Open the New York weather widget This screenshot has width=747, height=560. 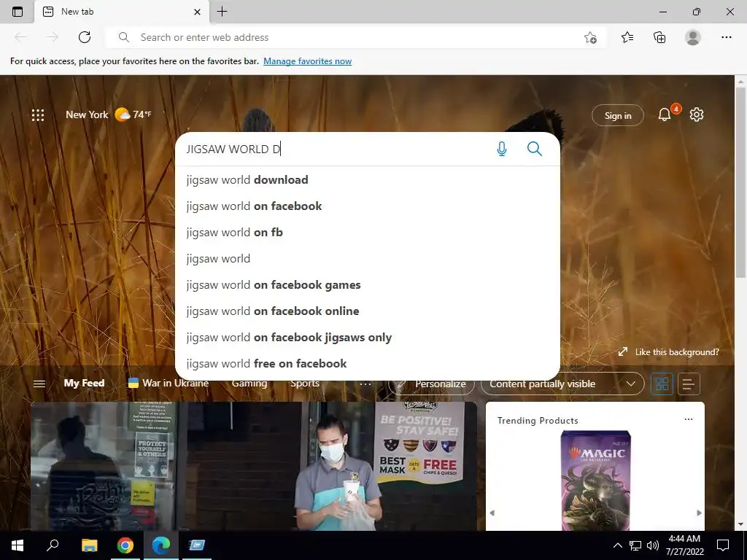click(109, 114)
